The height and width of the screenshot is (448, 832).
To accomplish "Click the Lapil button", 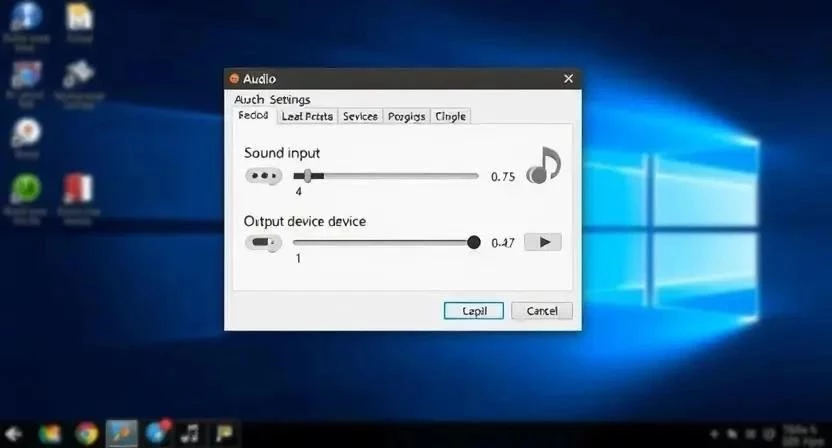I will 474,311.
